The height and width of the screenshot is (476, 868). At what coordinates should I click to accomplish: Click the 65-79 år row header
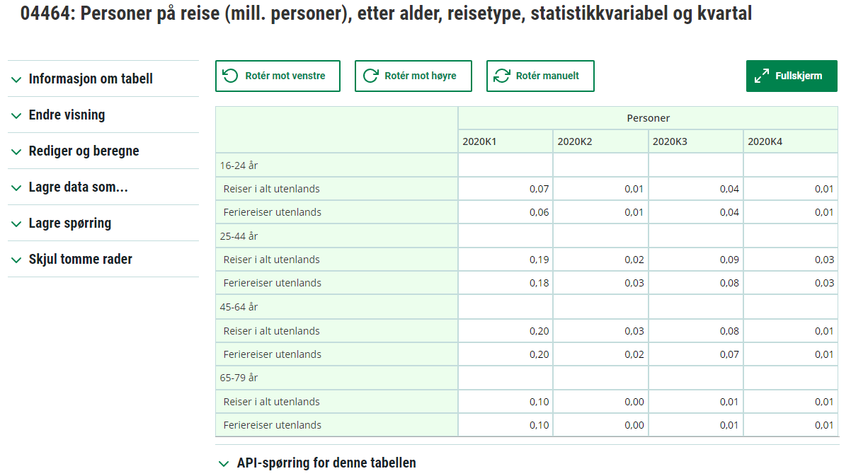(x=239, y=378)
